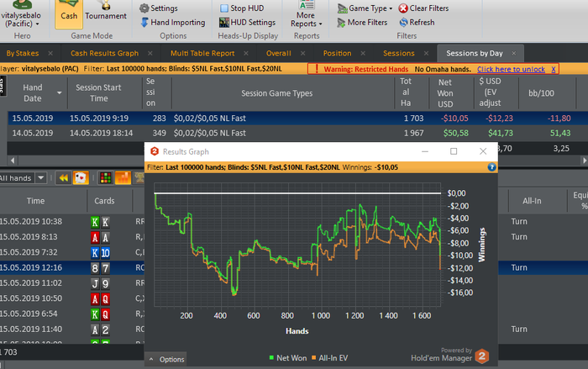Expand the All hands filter dropdown arrow
588x369 pixels.
pos(41,177)
